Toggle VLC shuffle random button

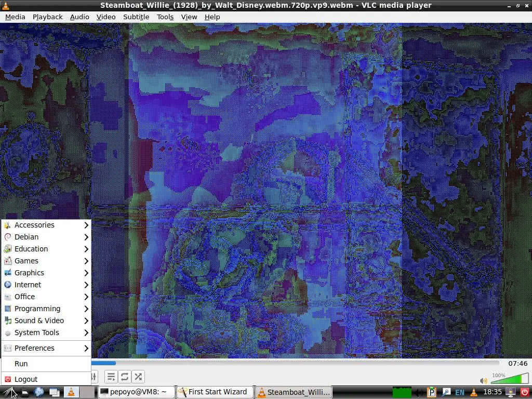tap(138, 377)
